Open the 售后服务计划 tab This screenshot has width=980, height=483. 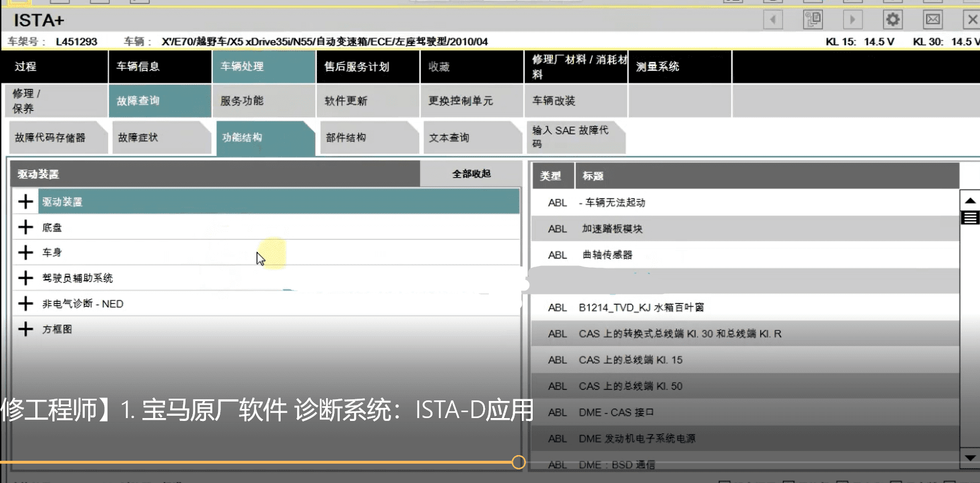368,67
